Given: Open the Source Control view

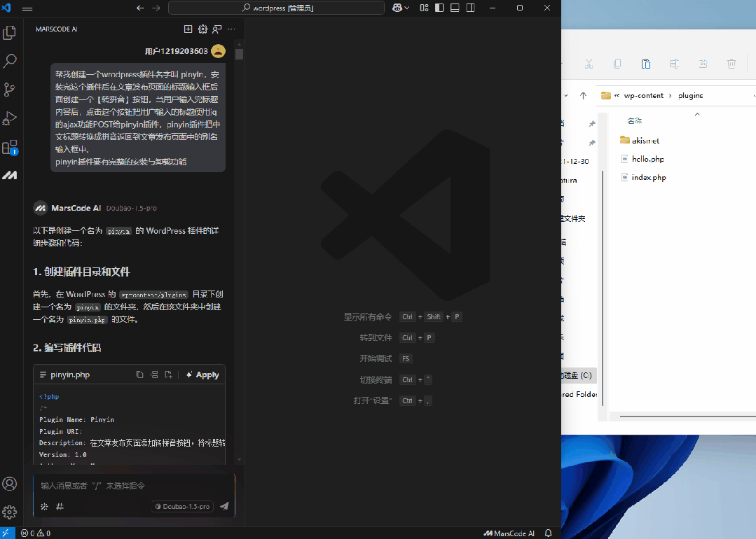Looking at the screenshot, I should (10, 89).
